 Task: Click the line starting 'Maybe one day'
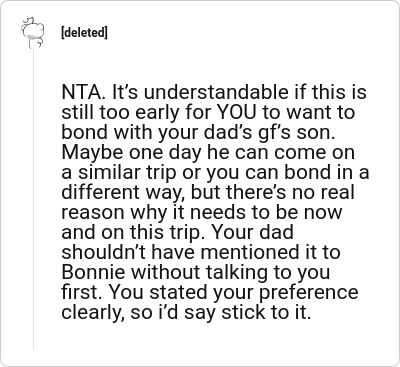click(x=208, y=152)
